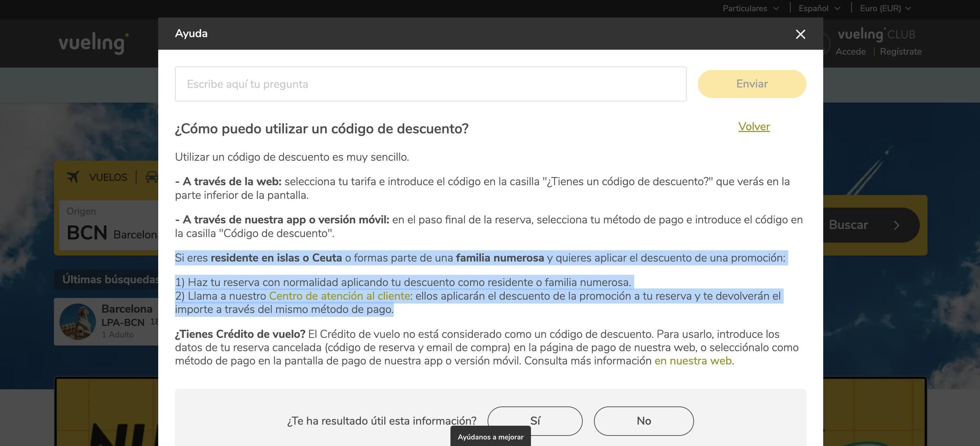Click the Volver link
980x446 pixels.
(754, 126)
